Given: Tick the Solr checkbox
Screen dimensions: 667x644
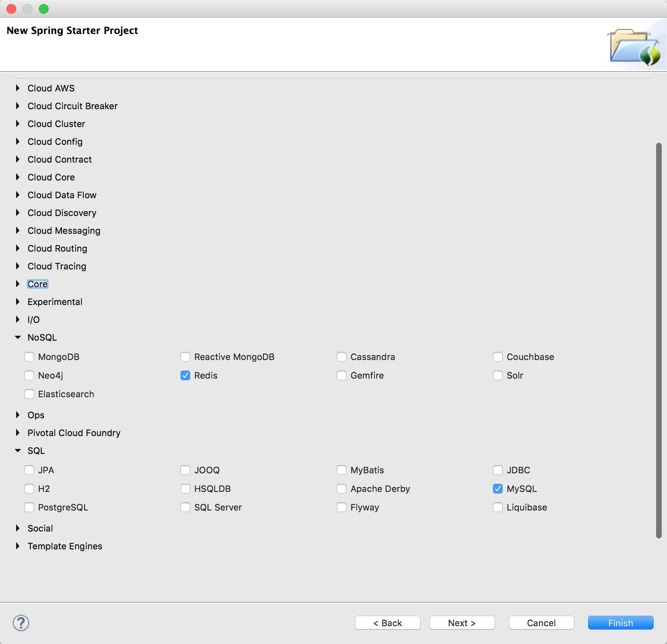Looking at the screenshot, I should [x=498, y=375].
